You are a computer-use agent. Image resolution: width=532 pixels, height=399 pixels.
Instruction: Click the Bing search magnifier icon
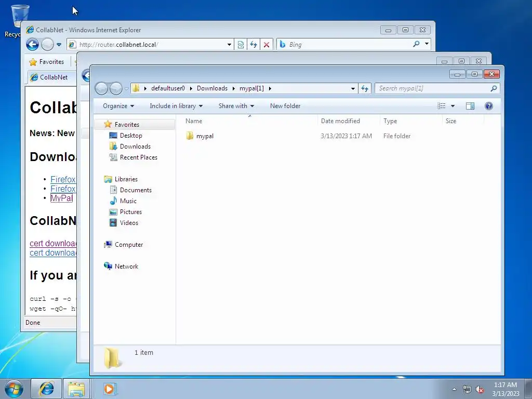click(x=416, y=44)
